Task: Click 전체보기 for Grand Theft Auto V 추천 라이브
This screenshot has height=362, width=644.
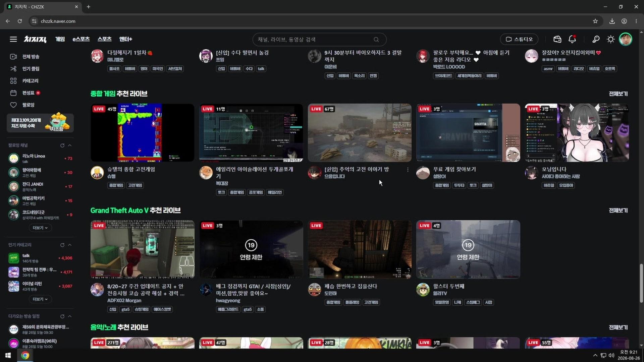Action: click(x=618, y=210)
